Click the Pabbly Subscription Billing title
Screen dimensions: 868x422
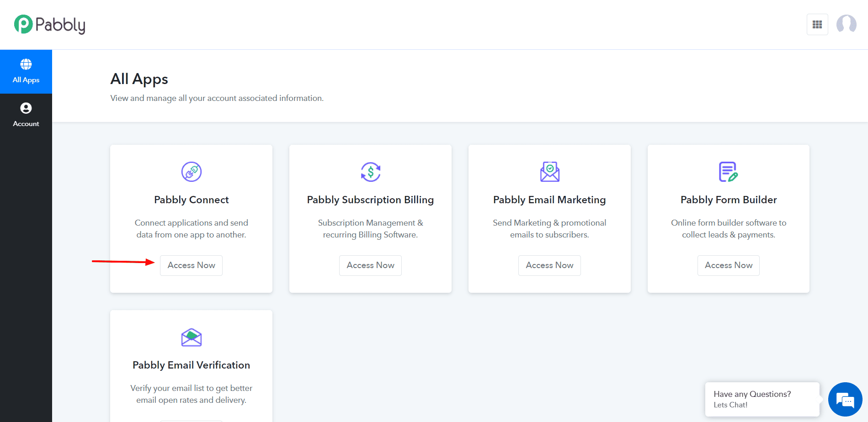tap(371, 200)
